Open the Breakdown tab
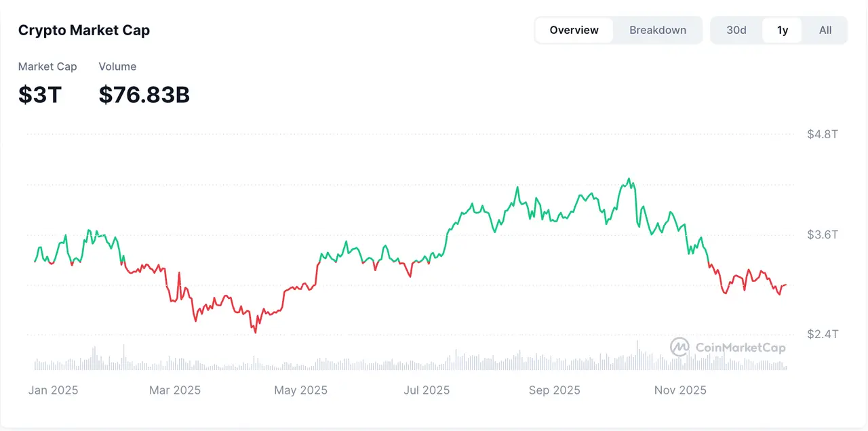Screen dimensions: 868x431 coord(657,30)
